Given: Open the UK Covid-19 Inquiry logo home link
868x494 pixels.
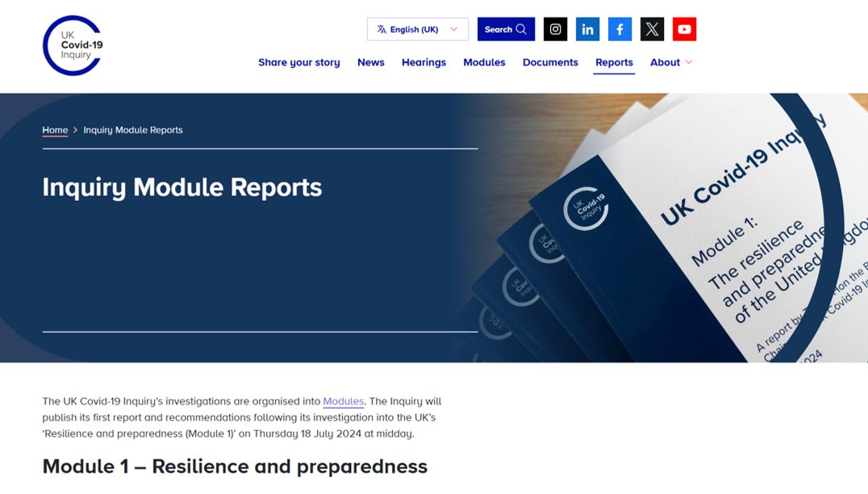Looking at the screenshot, I should (x=73, y=45).
